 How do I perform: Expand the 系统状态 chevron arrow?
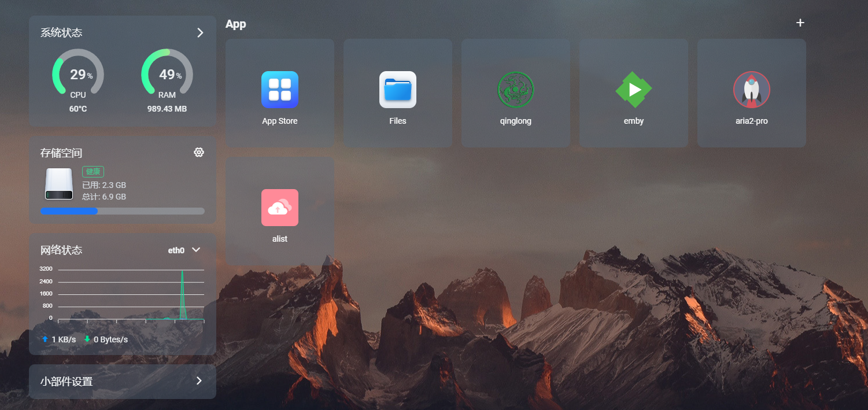click(x=200, y=33)
